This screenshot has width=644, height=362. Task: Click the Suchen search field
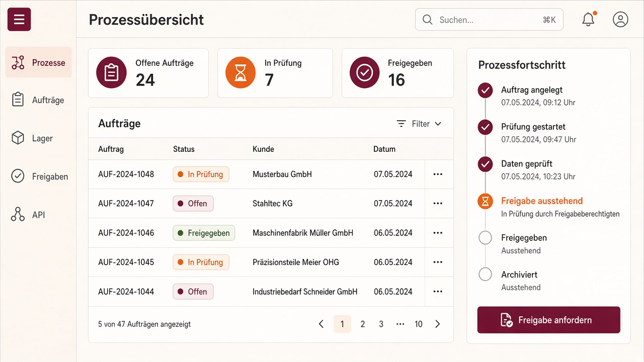pos(489,20)
